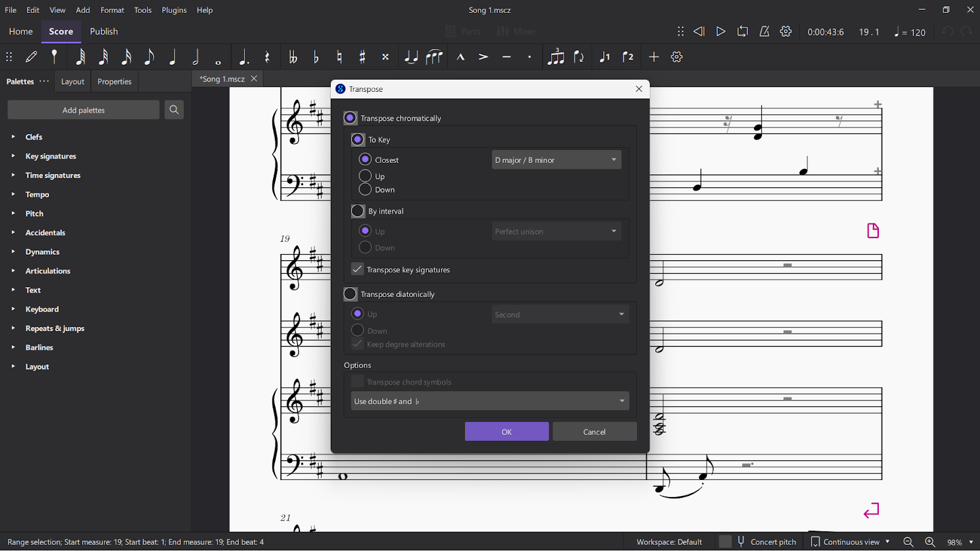Toggle the flat accidental icon

316,57
